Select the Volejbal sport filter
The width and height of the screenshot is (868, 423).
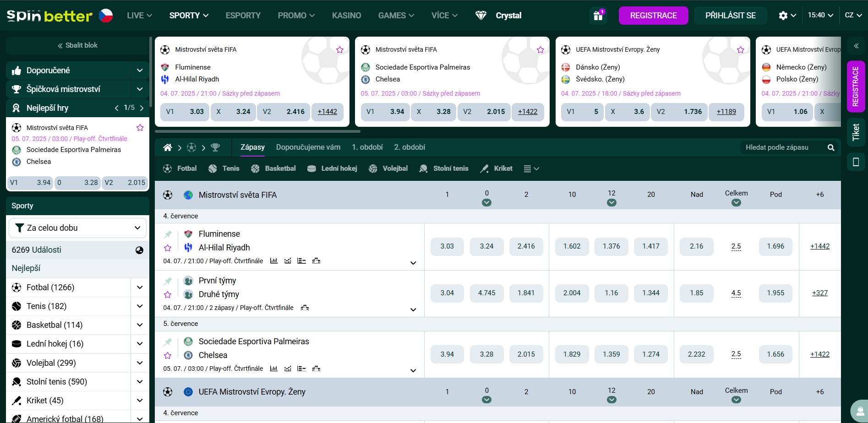point(388,168)
